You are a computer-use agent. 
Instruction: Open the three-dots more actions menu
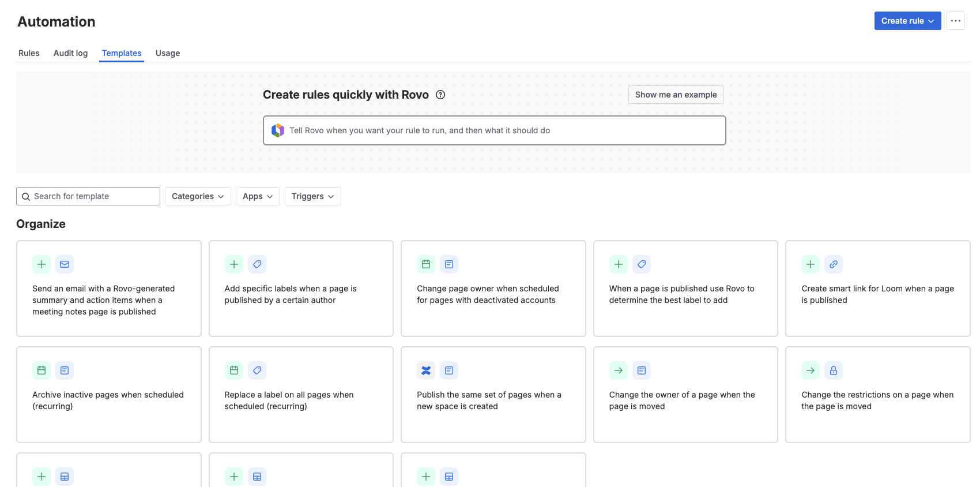click(956, 21)
